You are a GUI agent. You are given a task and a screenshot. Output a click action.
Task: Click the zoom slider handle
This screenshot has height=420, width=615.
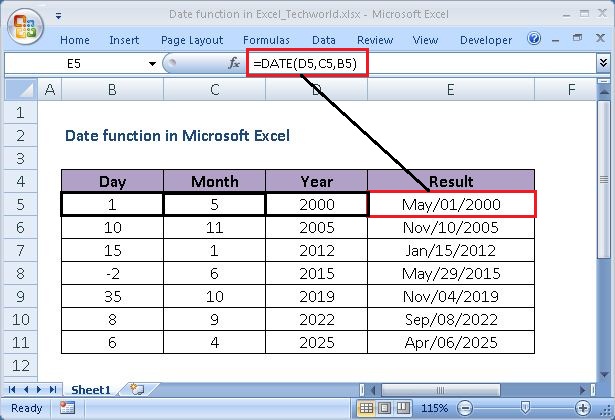point(525,407)
